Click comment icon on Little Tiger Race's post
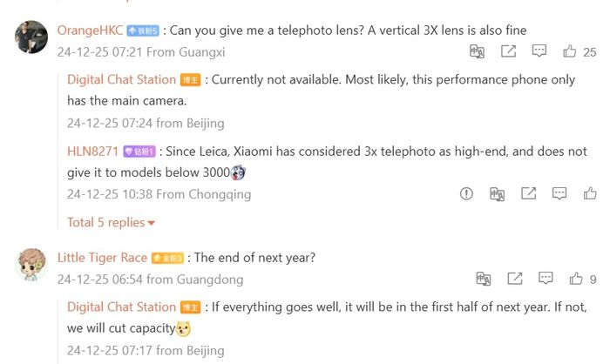Image resolution: width=610 pixels, height=364 pixels. (x=546, y=280)
